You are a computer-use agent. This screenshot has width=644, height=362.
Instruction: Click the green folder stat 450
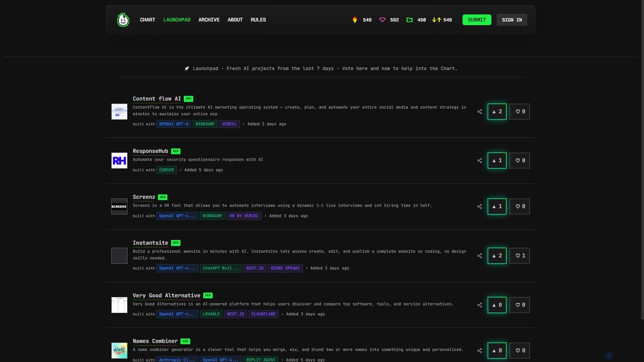pyautogui.click(x=416, y=20)
